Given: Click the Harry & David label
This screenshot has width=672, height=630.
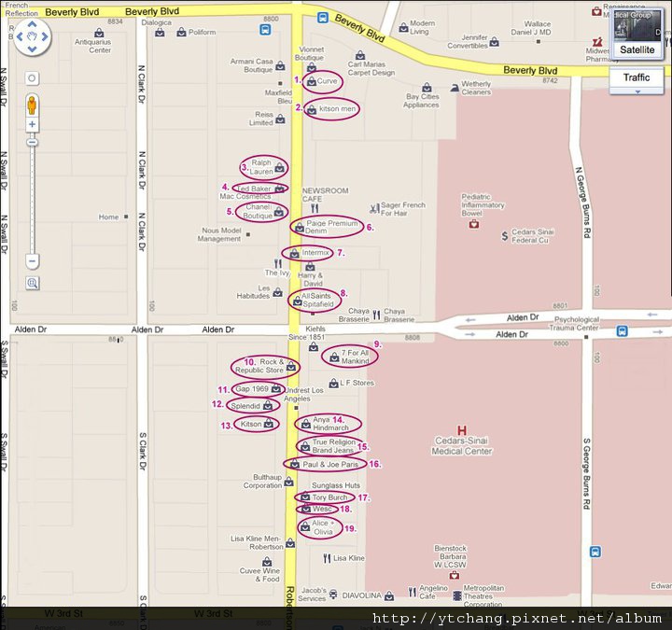Looking at the screenshot, I should pyautogui.click(x=311, y=279).
